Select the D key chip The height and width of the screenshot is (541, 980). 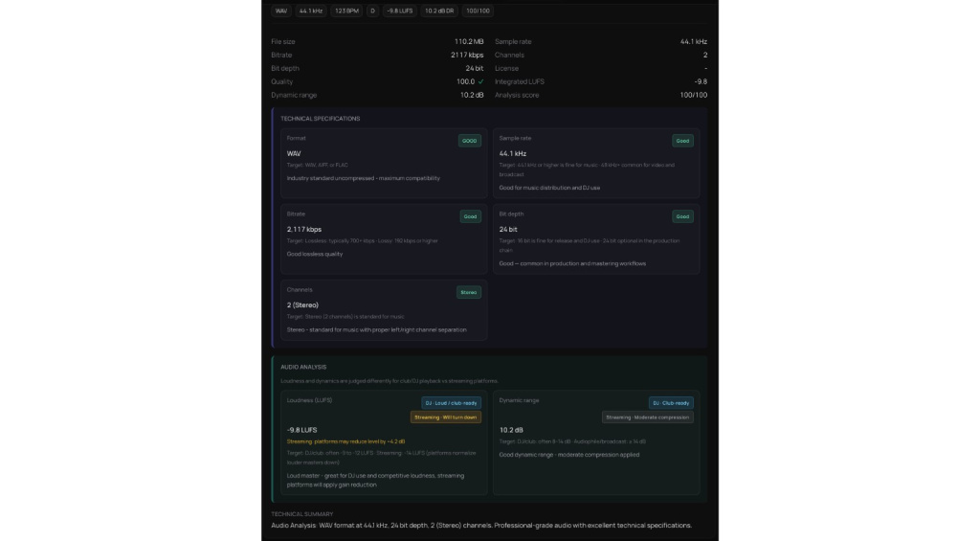[x=372, y=11]
